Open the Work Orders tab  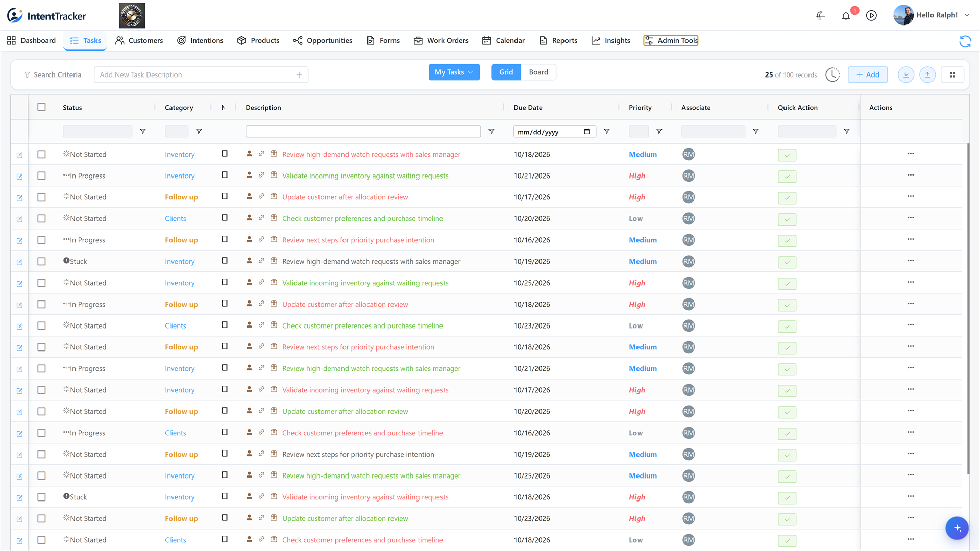(441, 41)
